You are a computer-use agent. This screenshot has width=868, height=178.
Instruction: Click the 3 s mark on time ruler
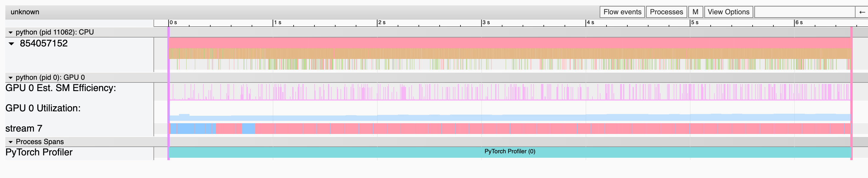(486, 23)
